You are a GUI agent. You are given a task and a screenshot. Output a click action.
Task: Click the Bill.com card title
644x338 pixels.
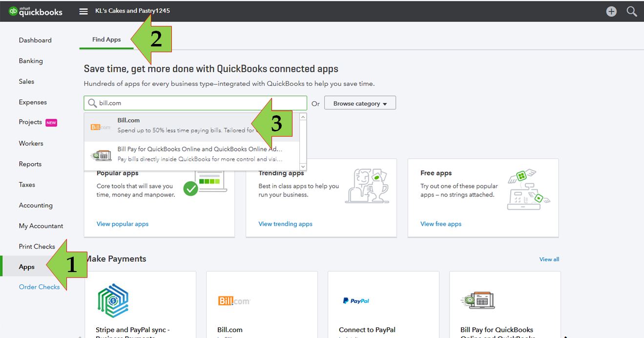pyautogui.click(x=230, y=330)
